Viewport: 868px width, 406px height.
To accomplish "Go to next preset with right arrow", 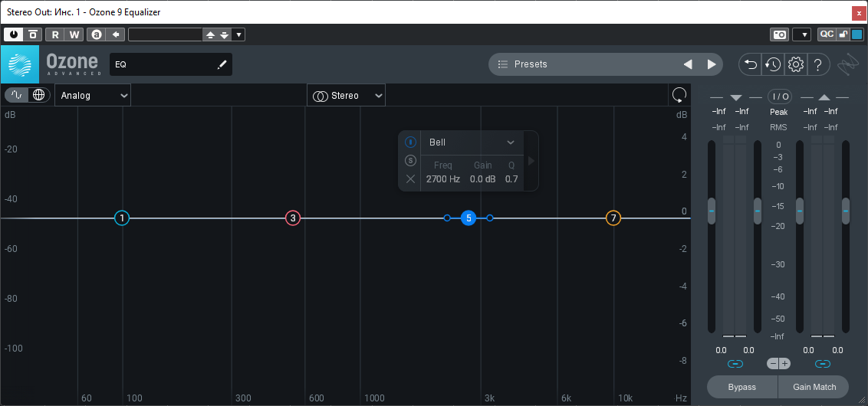I will tap(712, 64).
